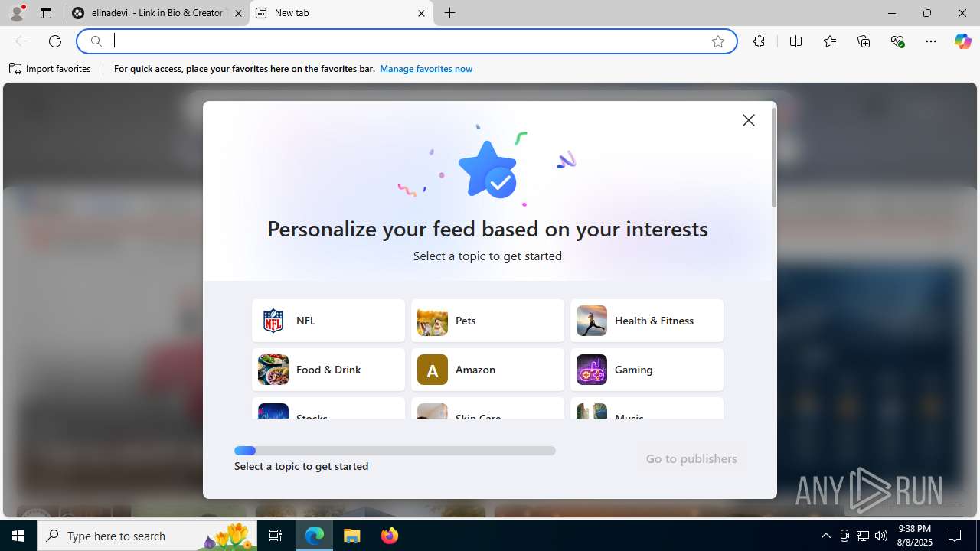The height and width of the screenshot is (551, 980).
Task: Choose Food & Drink topic
Action: point(328,370)
